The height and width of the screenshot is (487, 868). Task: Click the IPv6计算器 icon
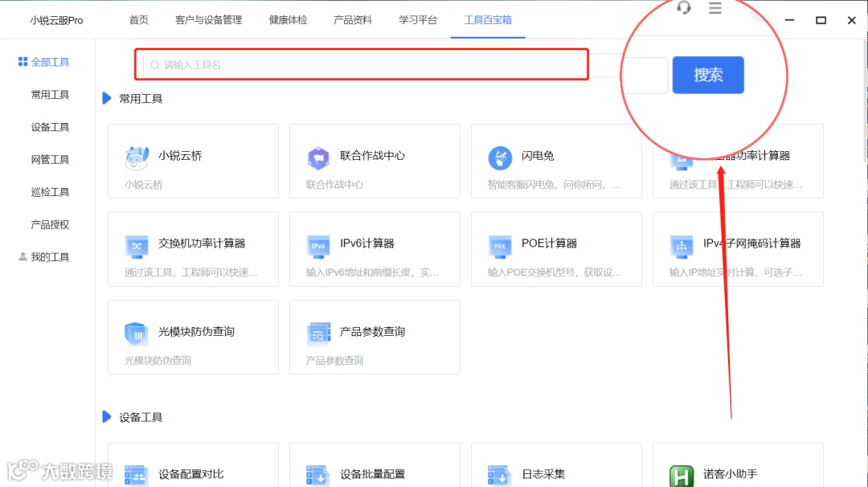[x=318, y=246]
